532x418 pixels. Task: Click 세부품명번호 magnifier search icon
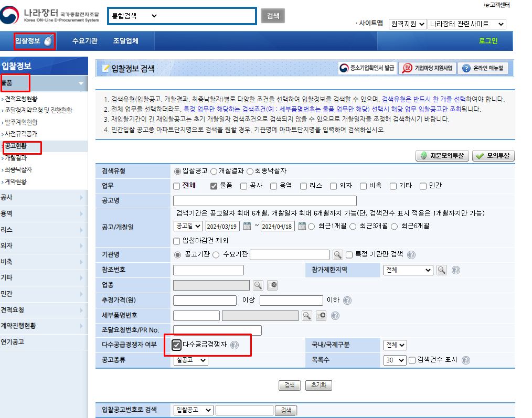[307, 316]
